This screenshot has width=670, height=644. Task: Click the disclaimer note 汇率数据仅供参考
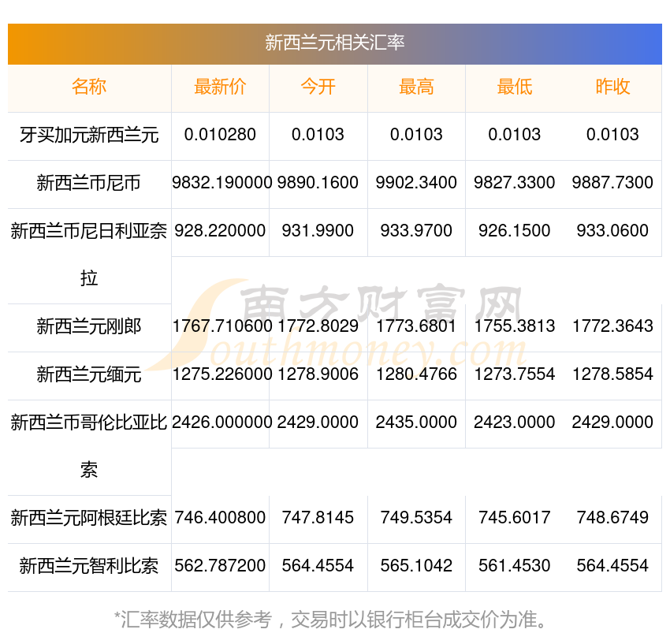click(x=196, y=620)
